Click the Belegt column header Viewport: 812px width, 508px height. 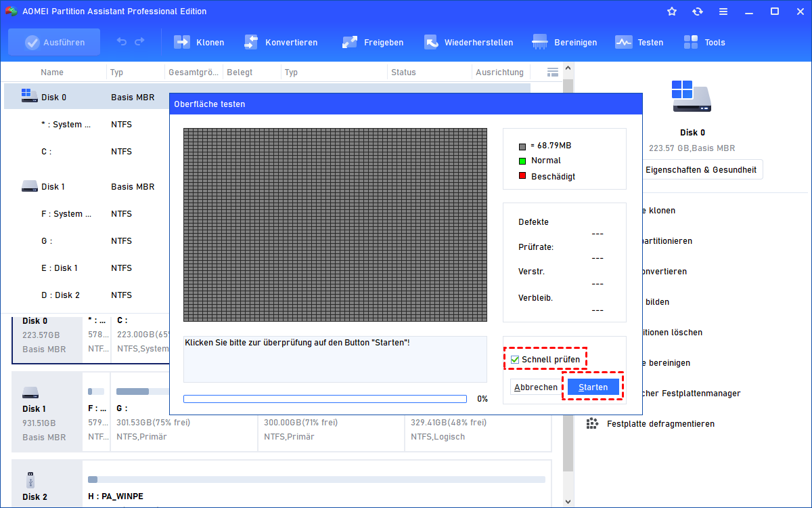pyautogui.click(x=240, y=72)
